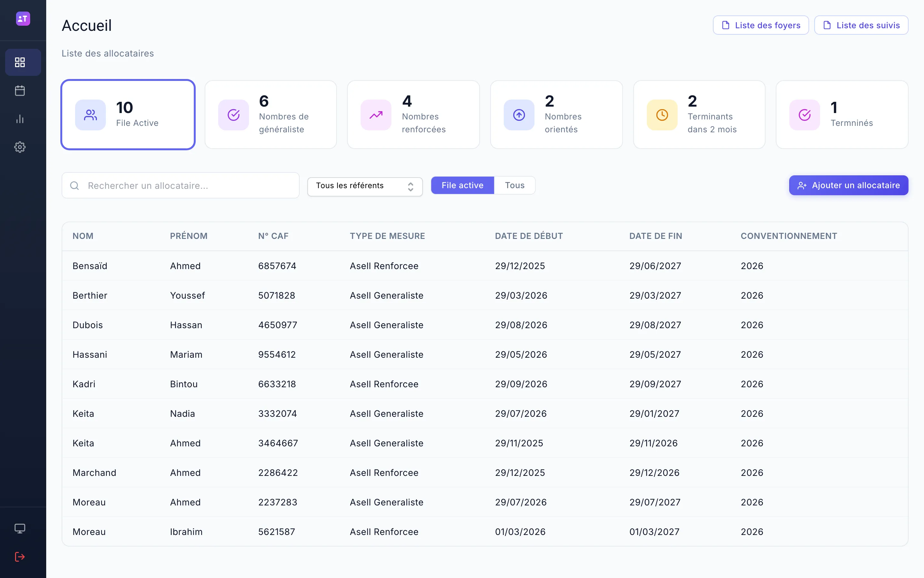This screenshot has height=578, width=924.
Task: Open the dashboard grid icon in sidebar
Action: (20, 62)
